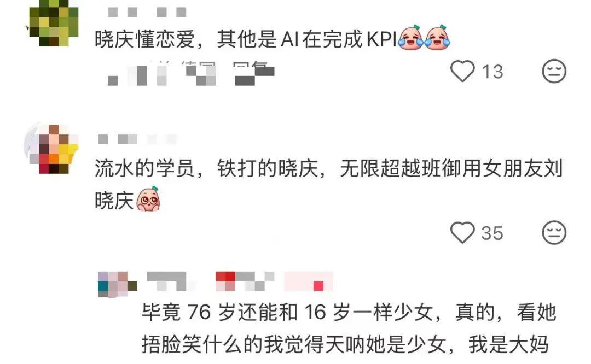Tap the shy peach emoji after 晓庆
The height and width of the screenshot is (364, 591).
pyautogui.click(x=148, y=199)
